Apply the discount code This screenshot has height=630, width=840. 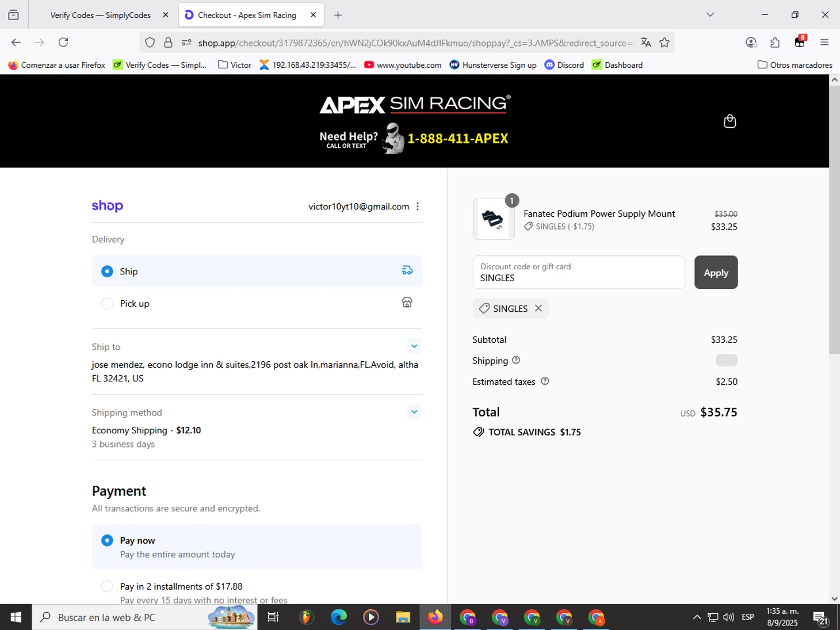716,273
